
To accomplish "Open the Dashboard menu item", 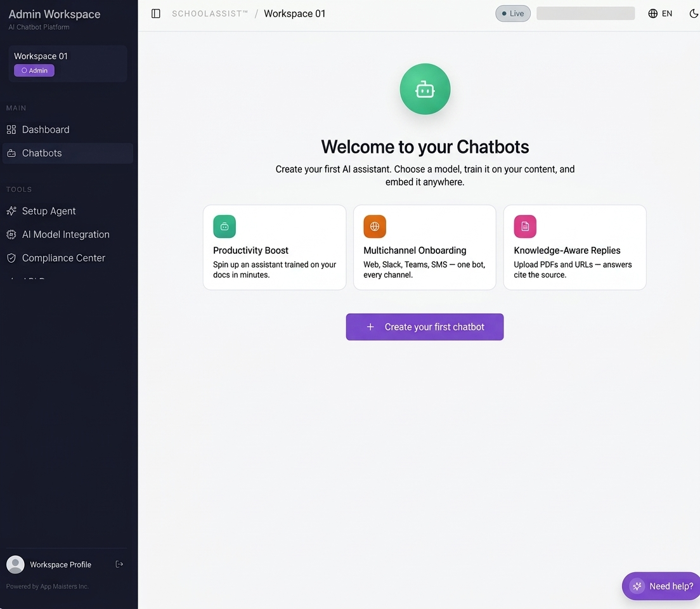I will point(68,129).
